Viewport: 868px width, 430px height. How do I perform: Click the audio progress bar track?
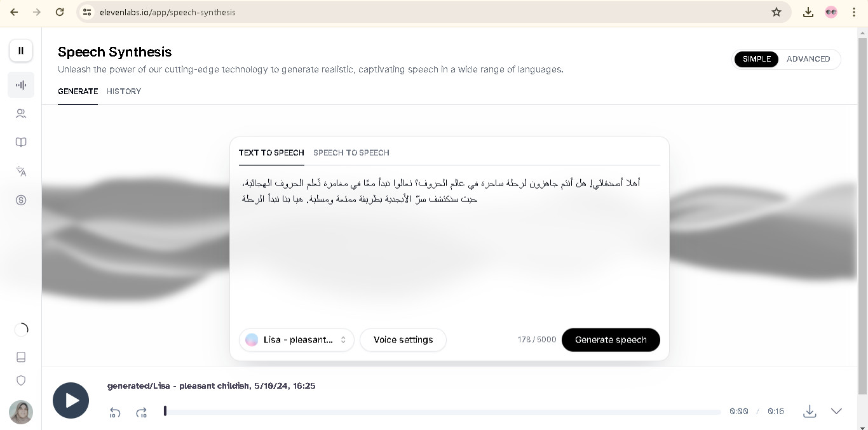(442, 412)
